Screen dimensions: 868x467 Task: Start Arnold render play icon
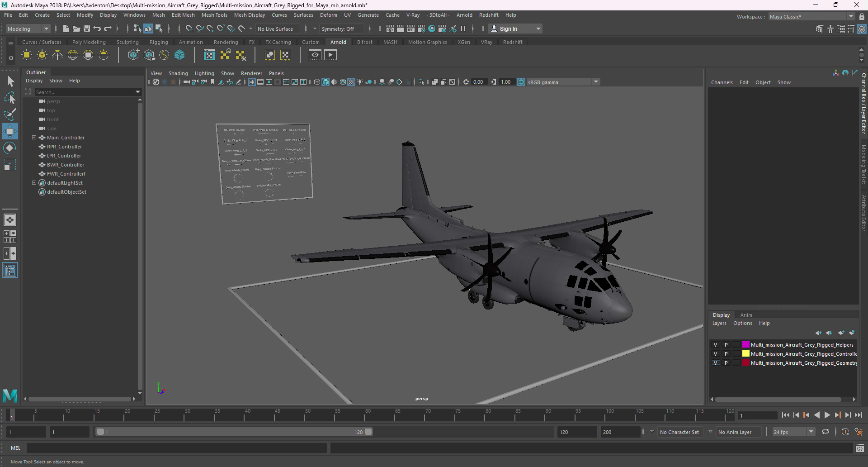330,55
